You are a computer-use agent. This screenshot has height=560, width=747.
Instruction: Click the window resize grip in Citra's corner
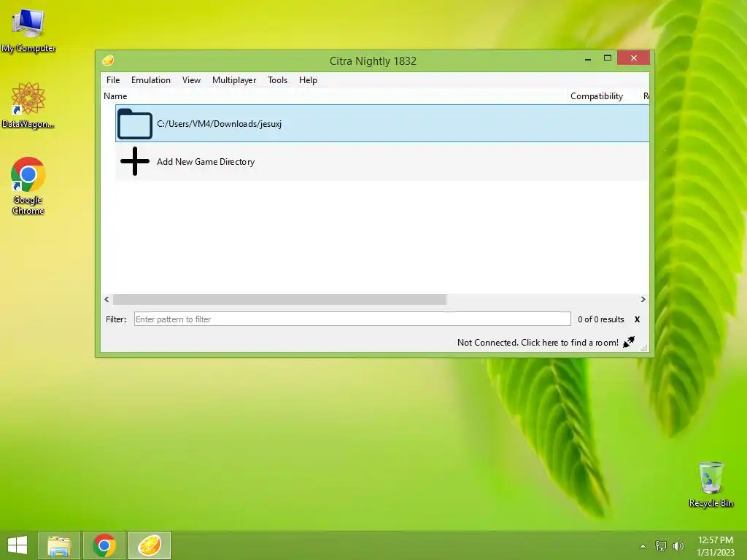(x=644, y=348)
